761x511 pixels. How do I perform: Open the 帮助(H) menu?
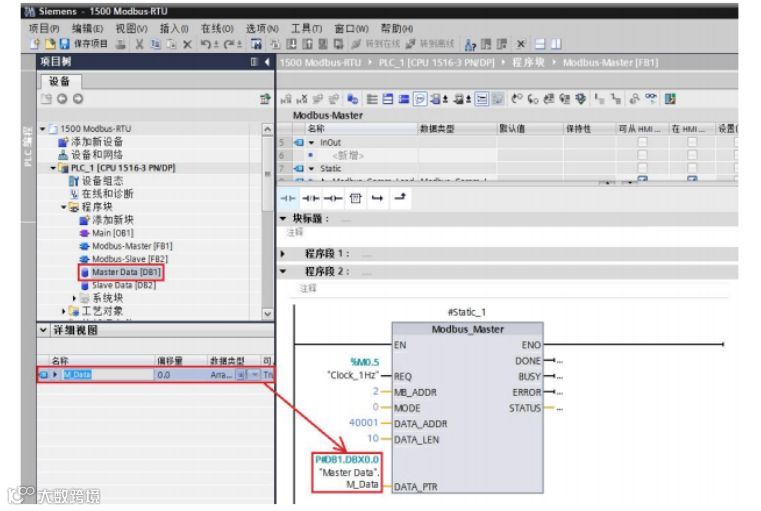pyautogui.click(x=397, y=29)
